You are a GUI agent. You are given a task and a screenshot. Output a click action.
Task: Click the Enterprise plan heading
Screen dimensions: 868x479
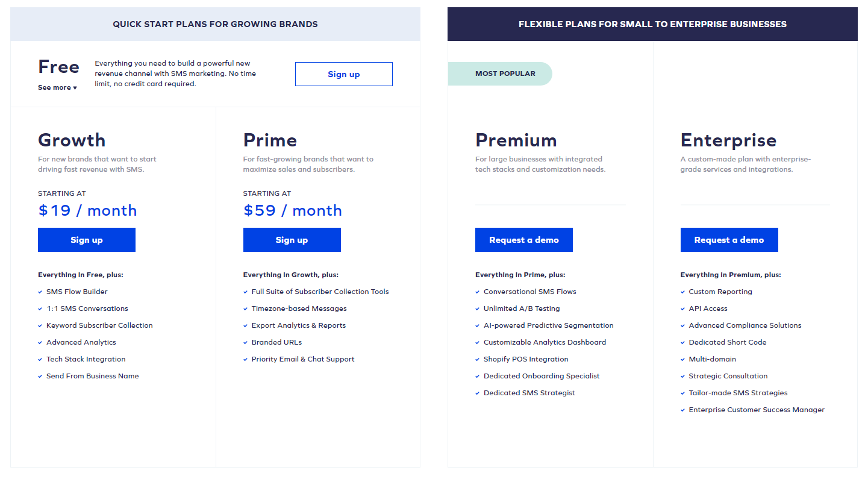pos(728,140)
